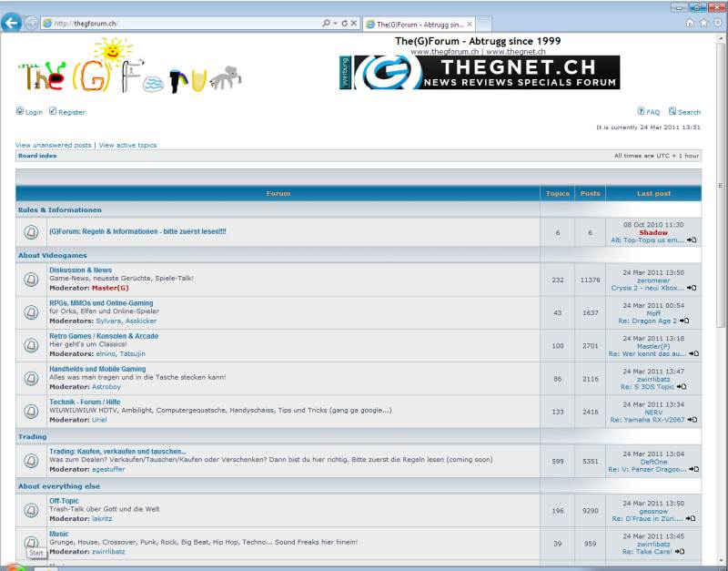The image size is (728, 571).
Task: Go back with the browser Back arrow
Action: [11, 22]
